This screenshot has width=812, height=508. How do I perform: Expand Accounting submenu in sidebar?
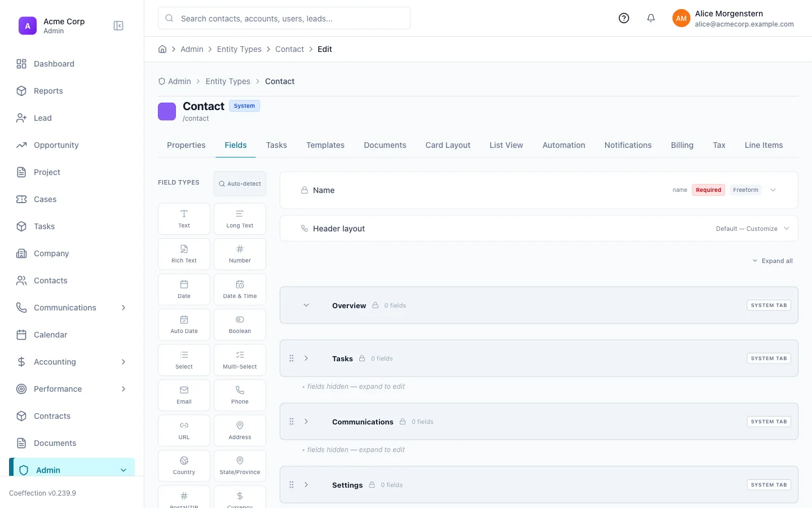[123, 362]
